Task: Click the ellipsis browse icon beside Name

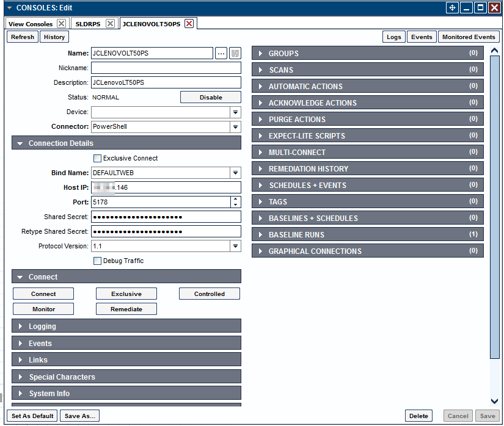Action: (221, 53)
